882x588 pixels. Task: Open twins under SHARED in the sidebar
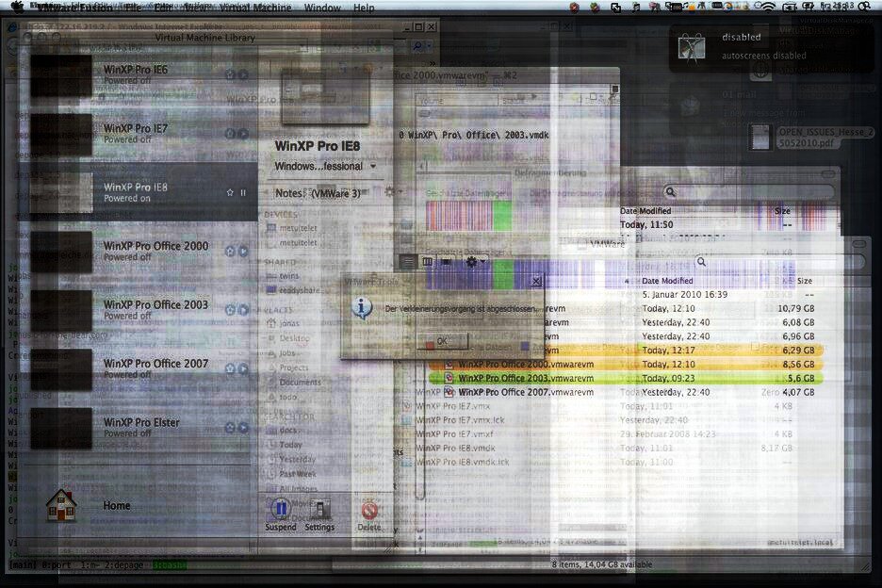pyautogui.click(x=283, y=276)
